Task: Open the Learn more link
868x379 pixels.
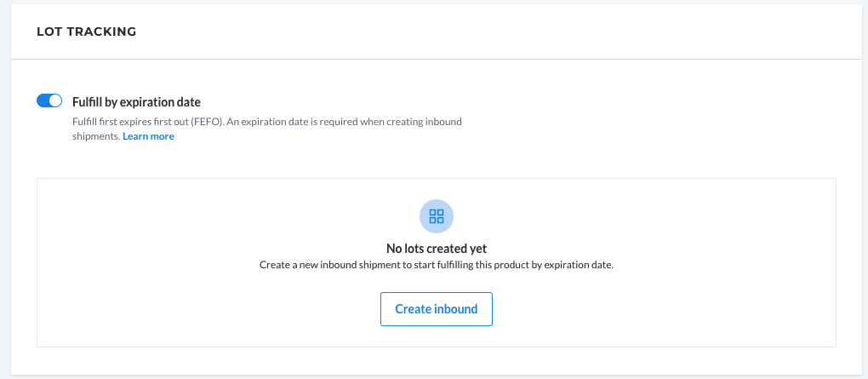Action: pos(148,136)
